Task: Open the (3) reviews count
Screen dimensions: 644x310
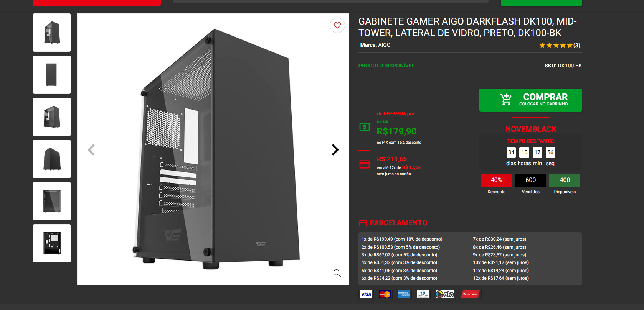Action: click(577, 45)
